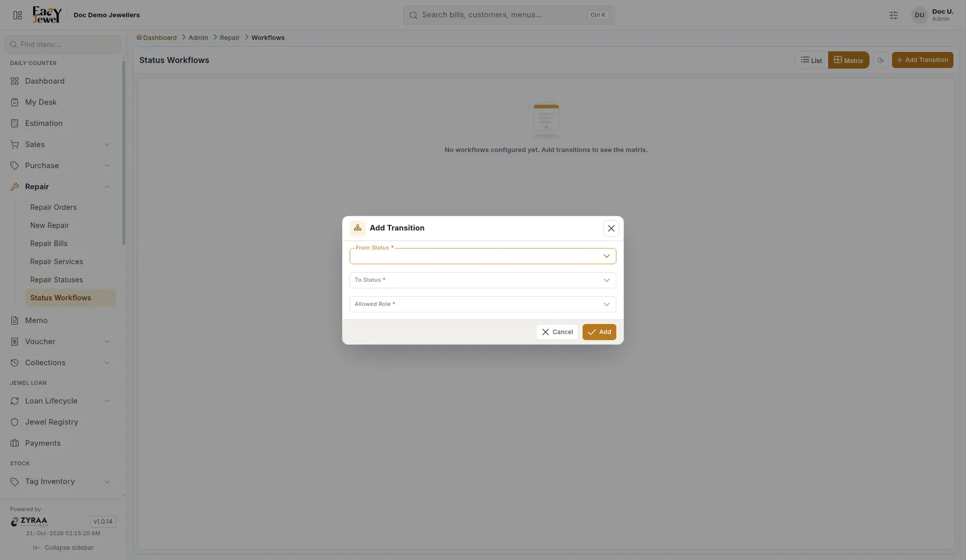Image resolution: width=966 pixels, height=560 pixels.
Task: Open Repair Bills submenu item
Action: tap(70, 243)
